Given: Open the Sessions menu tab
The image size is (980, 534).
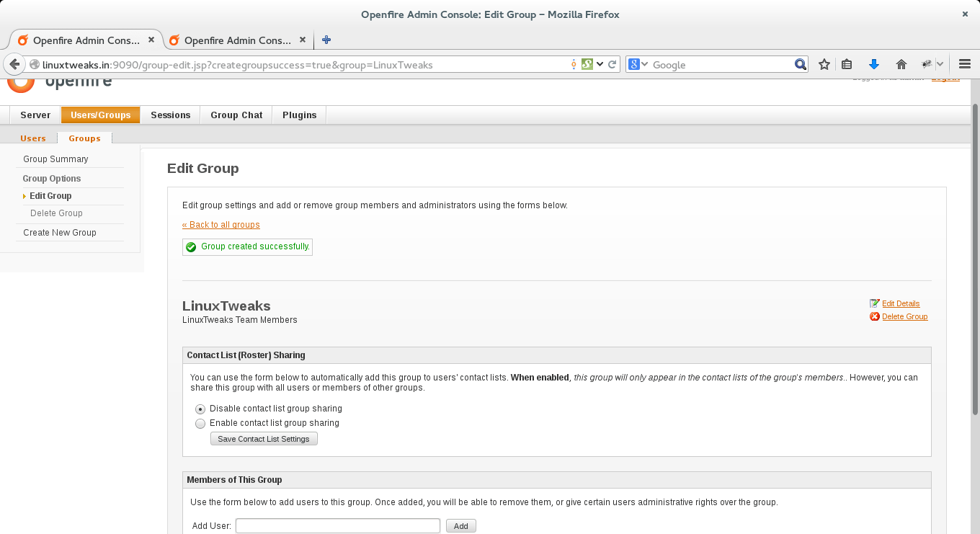Looking at the screenshot, I should (171, 115).
